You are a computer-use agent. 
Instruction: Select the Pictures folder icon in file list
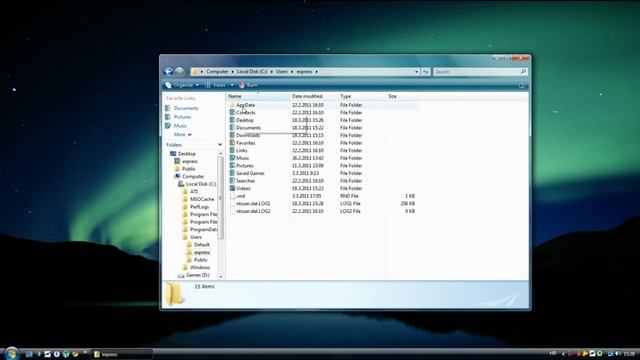[x=232, y=166]
